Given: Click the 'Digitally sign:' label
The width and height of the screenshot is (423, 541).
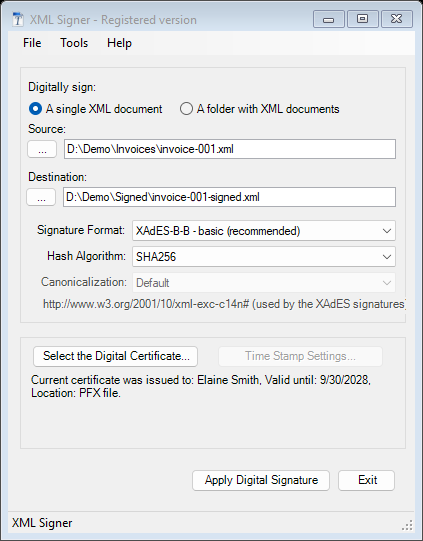Looking at the screenshot, I should (62, 87).
